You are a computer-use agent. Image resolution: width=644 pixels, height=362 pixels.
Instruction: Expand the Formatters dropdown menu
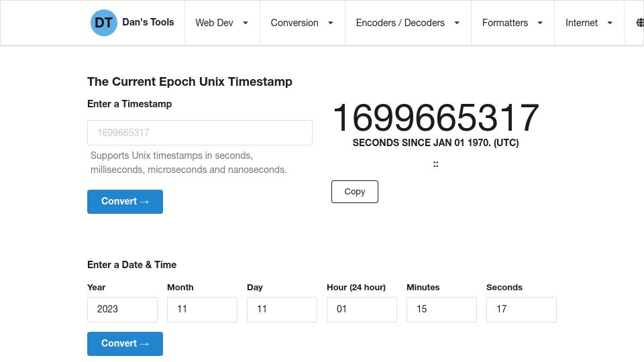(513, 23)
